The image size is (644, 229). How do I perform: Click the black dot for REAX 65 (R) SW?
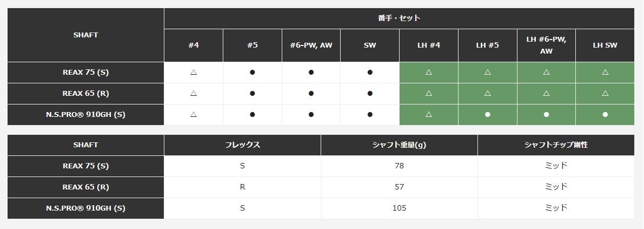pos(370,93)
